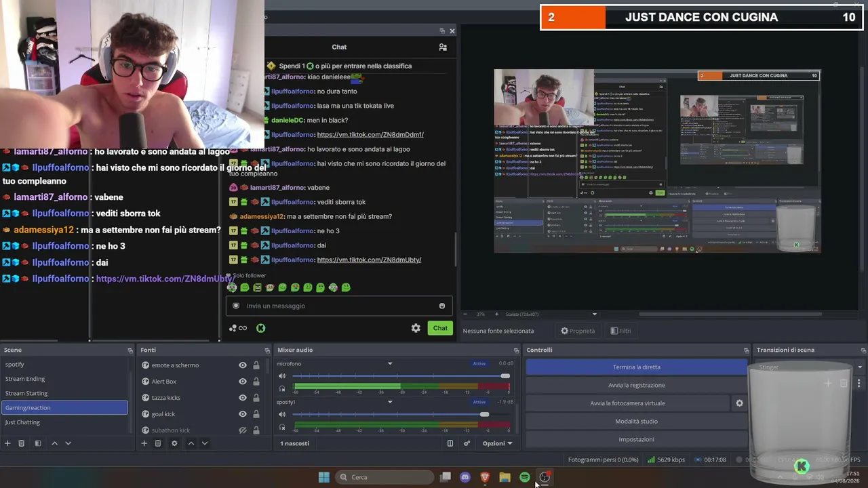The image size is (868, 488).
Task: Select the 'Gaming/reaction' scene
Action: pyautogui.click(x=64, y=407)
